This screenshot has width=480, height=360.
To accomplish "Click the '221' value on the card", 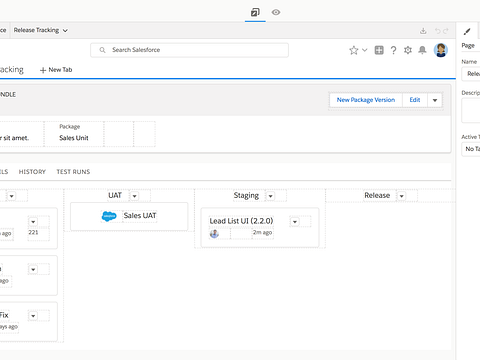I will tap(33, 232).
